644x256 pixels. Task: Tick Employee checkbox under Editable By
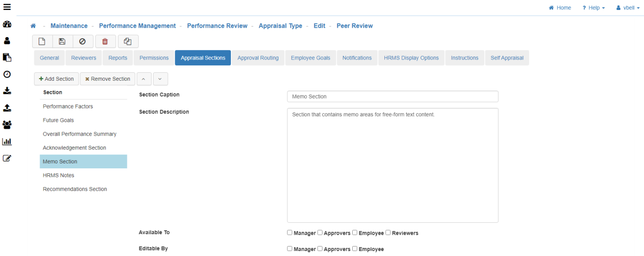pos(355,249)
